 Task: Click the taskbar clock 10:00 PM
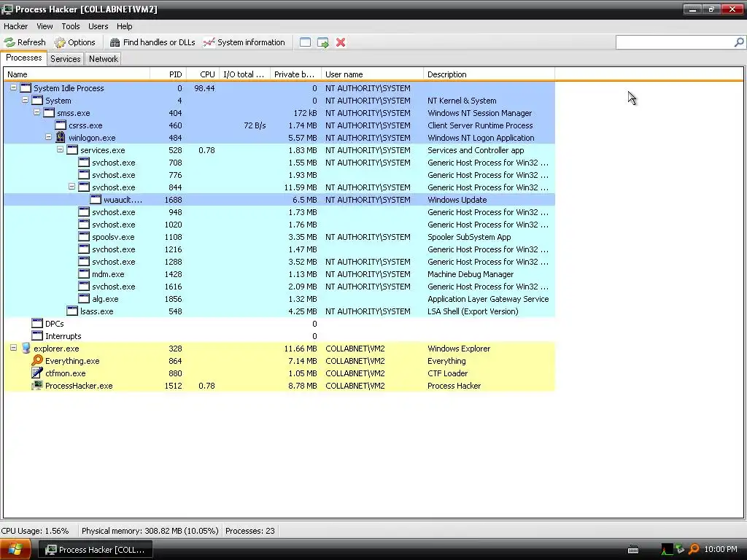[x=720, y=550]
